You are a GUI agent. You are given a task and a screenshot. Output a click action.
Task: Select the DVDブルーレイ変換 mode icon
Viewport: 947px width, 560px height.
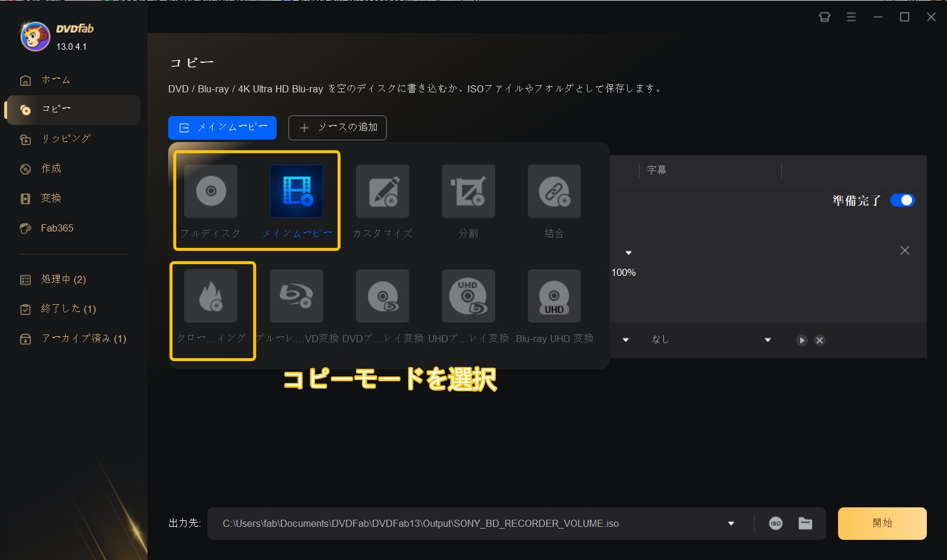tap(383, 296)
